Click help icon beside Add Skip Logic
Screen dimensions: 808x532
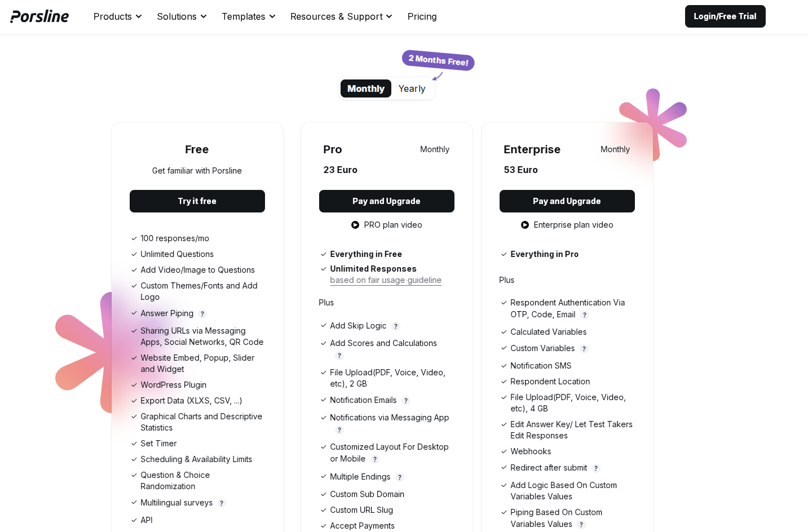(396, 326)
